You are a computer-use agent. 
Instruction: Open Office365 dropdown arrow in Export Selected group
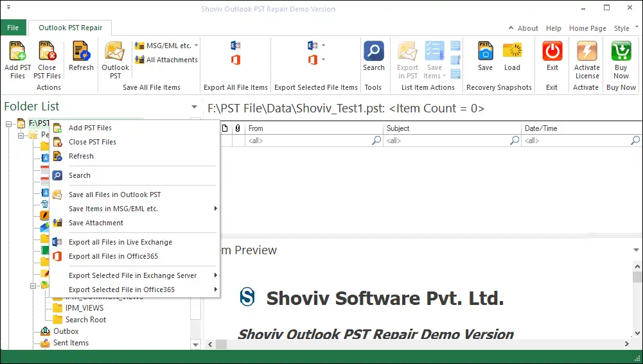323,60
